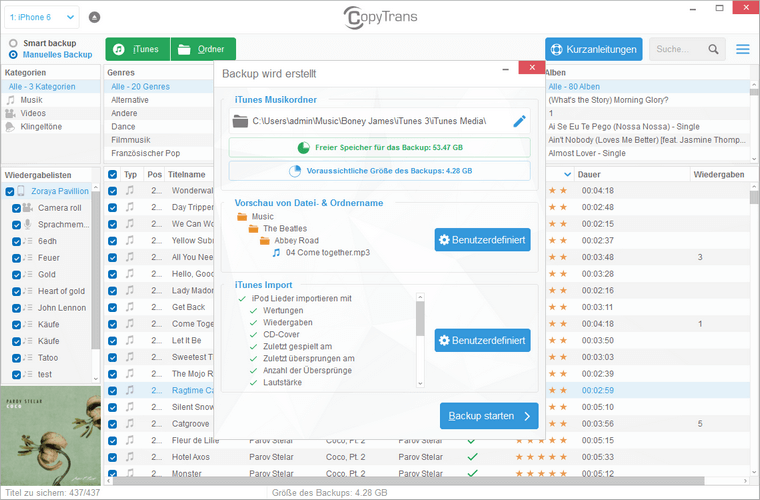Image resolution: width=760 pixels, height=500 pixels.
Task: Select the Manuelles Backup radio option
Action: pyautogui.click(x=13, y=55)
